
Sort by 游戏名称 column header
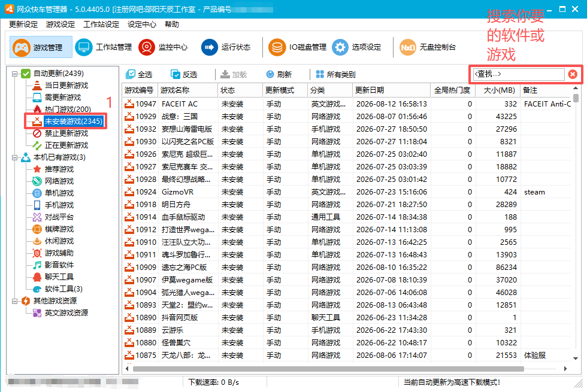(188, 90)
